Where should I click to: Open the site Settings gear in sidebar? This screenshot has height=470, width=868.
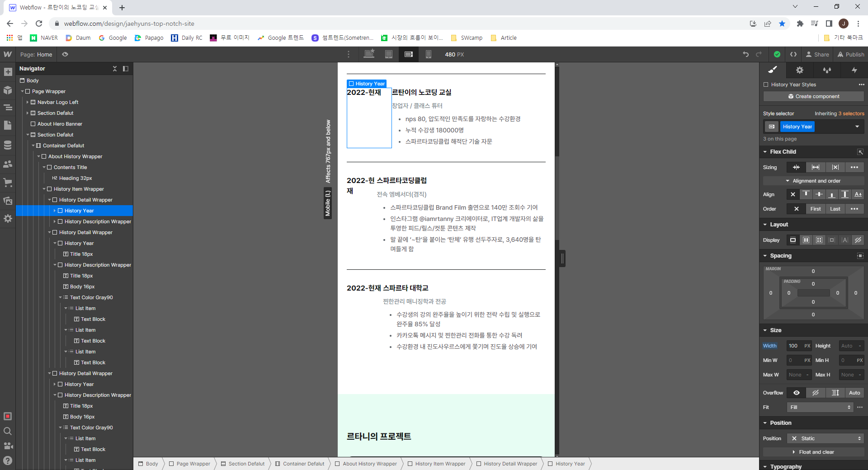click(8, 218)
